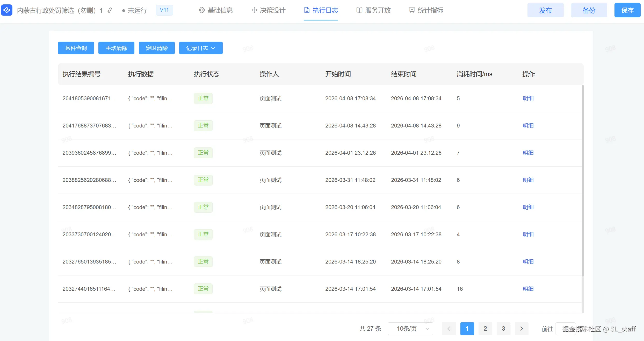Open the 10条/页 page size selector
The width and height of the screenshot is (644, 341).
coord(410,329)
